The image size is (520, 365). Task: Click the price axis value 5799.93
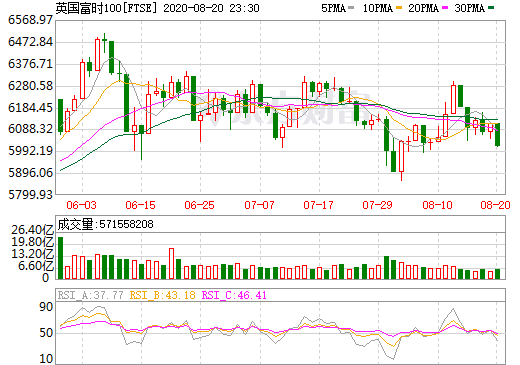(30, 194)
